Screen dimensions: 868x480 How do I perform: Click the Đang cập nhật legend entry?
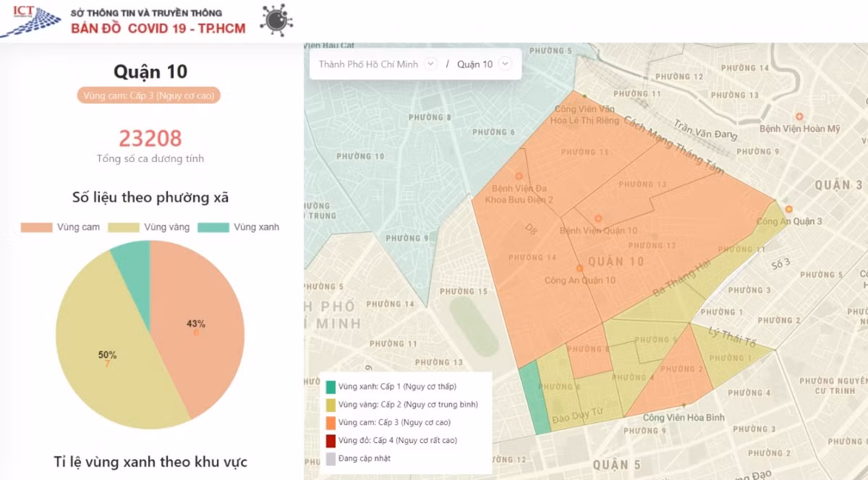(x=354, y=458)
